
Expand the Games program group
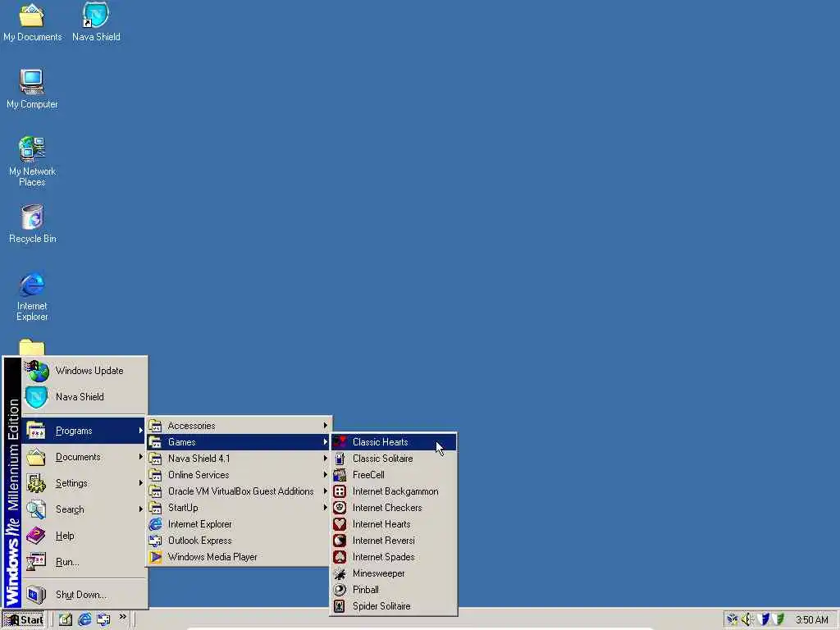point(239,442)
